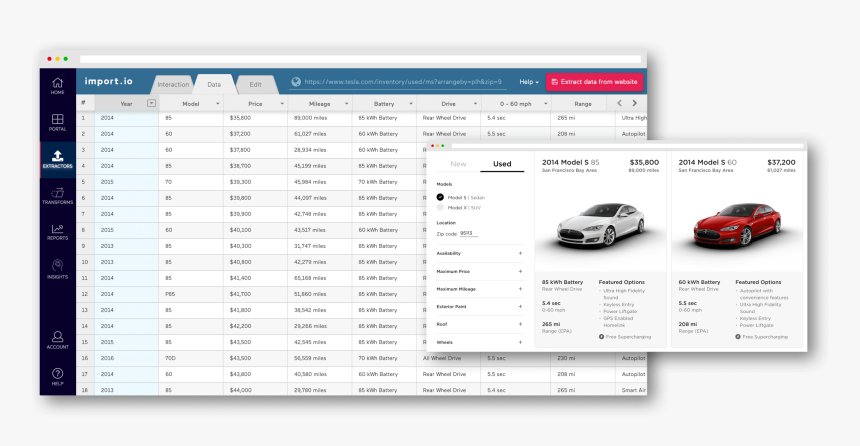Viewport: 860px width, 446px height.
Task: Select the Used tab in Tesla window
Action: [502, 164]
